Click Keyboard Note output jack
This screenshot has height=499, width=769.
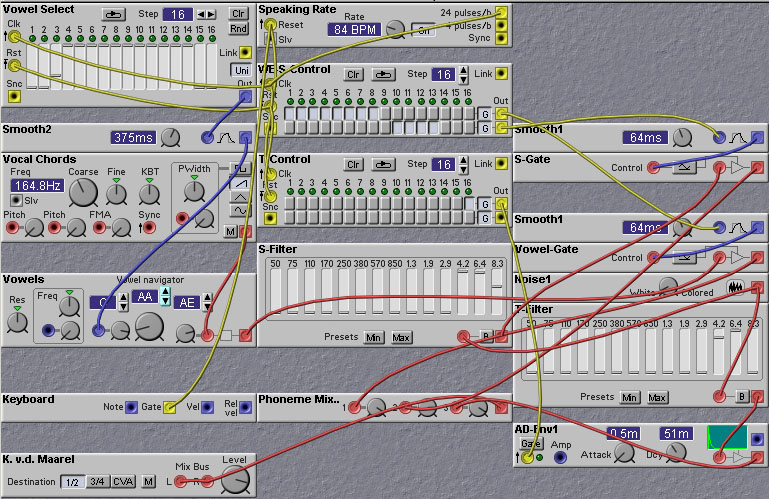pos(132,407)
